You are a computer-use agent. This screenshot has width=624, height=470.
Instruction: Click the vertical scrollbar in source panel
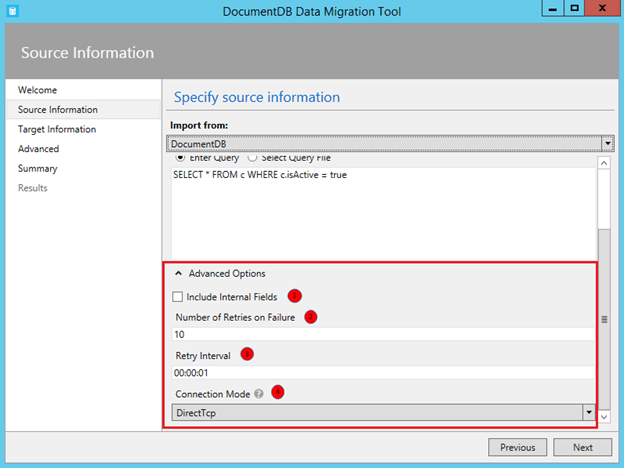(603, 320)
